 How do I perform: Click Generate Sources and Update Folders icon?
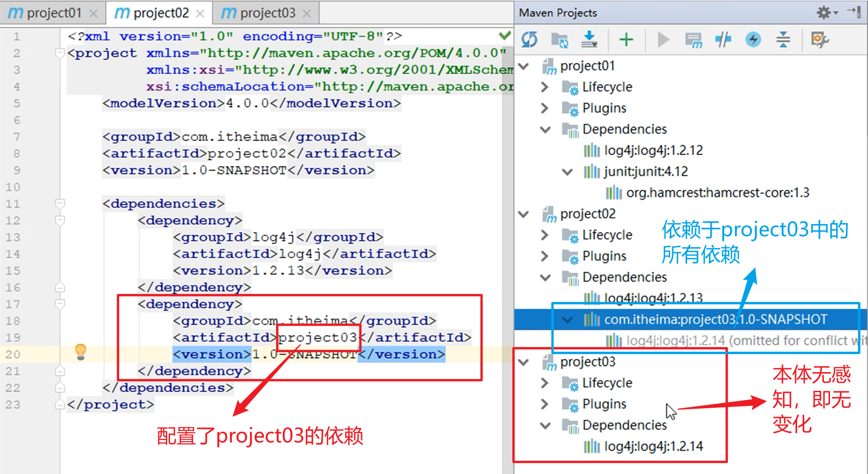coord(559,39)
